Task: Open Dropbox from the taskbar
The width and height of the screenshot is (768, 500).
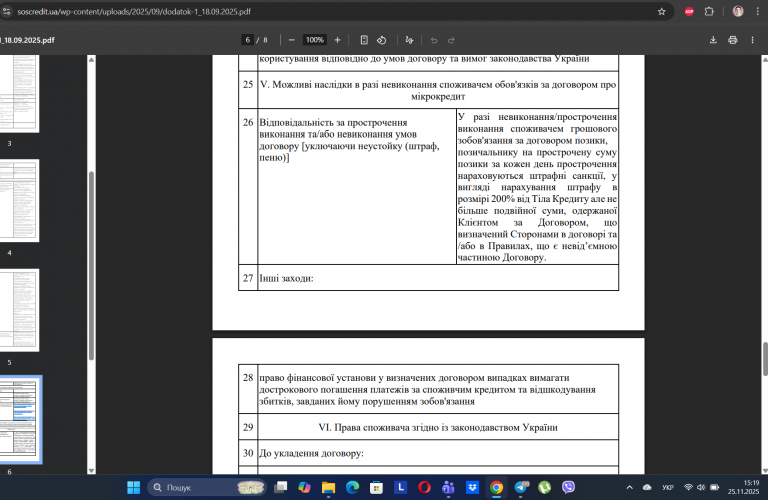Action: 472,487
